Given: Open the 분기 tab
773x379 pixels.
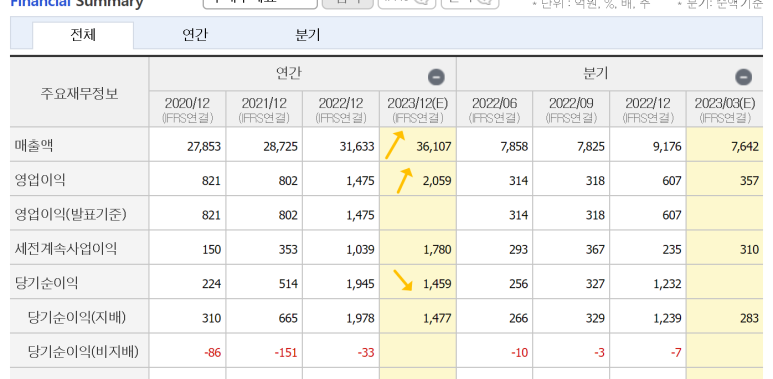Looking at the screenshot, I should pos(308,35).
